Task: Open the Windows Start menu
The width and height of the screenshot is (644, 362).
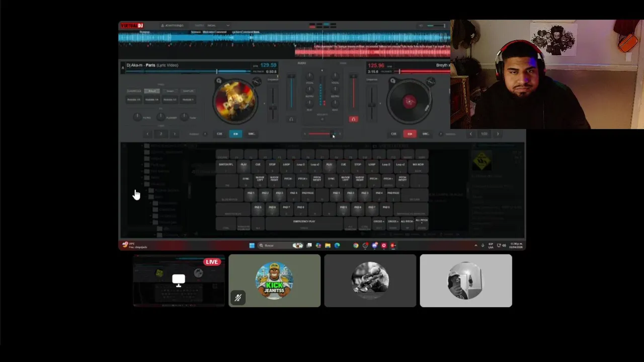Action: pos(252,245)
